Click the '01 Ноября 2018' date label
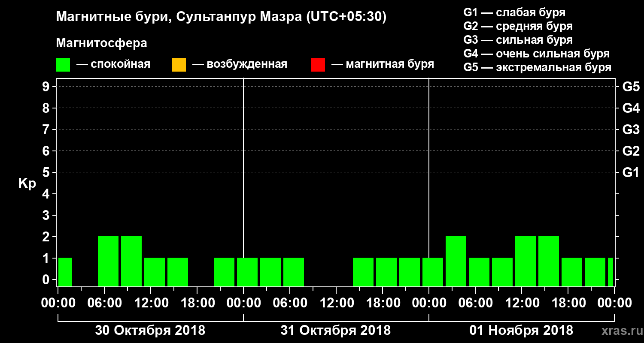This screenshot has width=644, height=343. click(521, 331)
